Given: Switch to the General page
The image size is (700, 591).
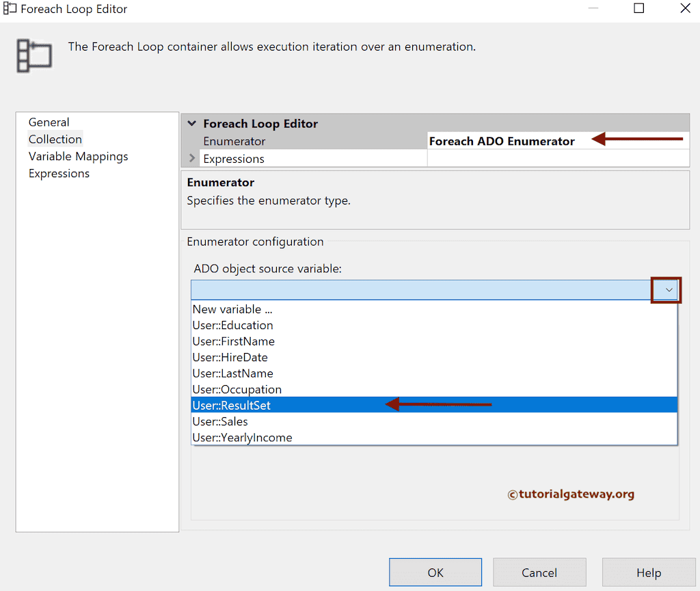Looking at the screenshot, I should [x=49, y=122].
